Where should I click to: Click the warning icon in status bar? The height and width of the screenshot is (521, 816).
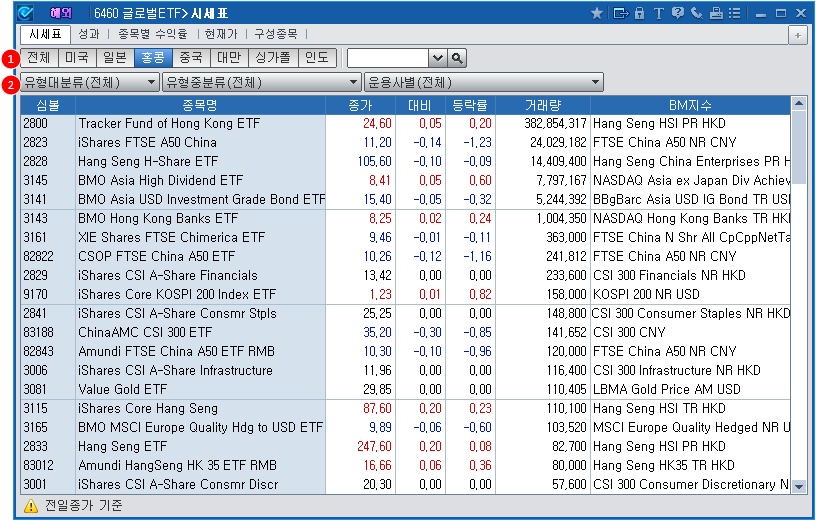click(31, 505)
